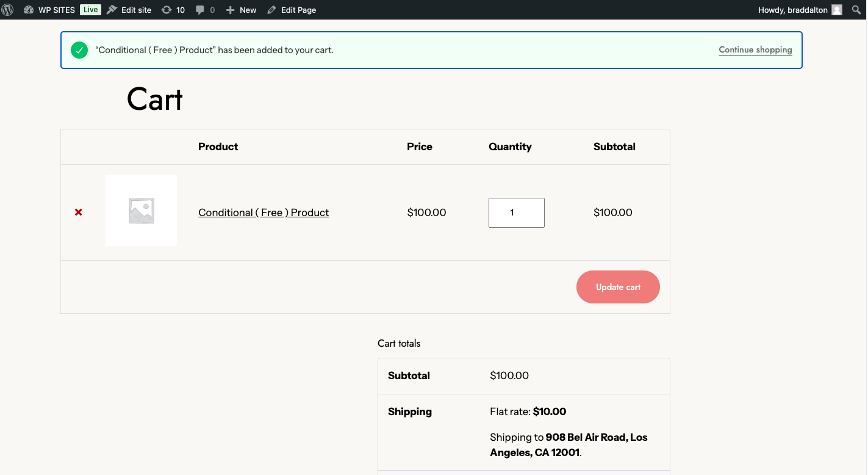Click the Cart page heading
This screenshot has width=868, height=475.
click(154, 99)
